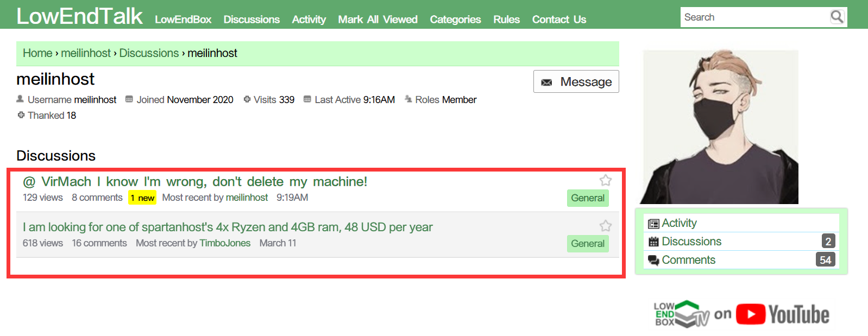Click the Roles icon
This screenshot has width=868, height=336.
tap(408, 99)
